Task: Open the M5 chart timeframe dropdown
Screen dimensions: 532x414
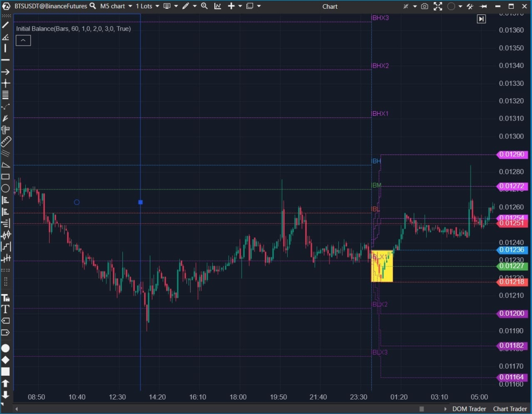Action: coord(116,6)
